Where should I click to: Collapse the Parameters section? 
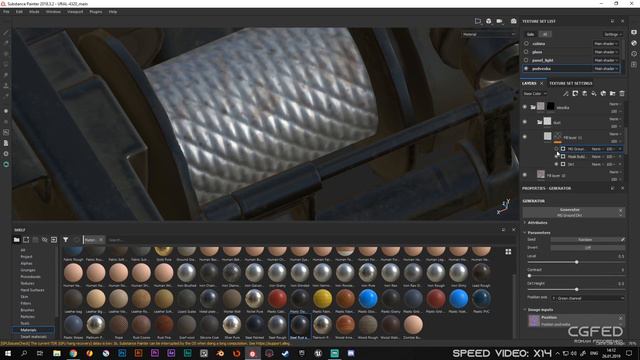(x=538, y=233)
